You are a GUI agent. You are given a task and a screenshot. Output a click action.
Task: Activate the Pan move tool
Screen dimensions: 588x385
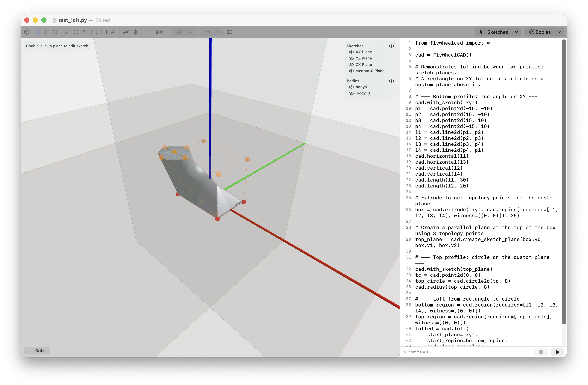[46, 32]
